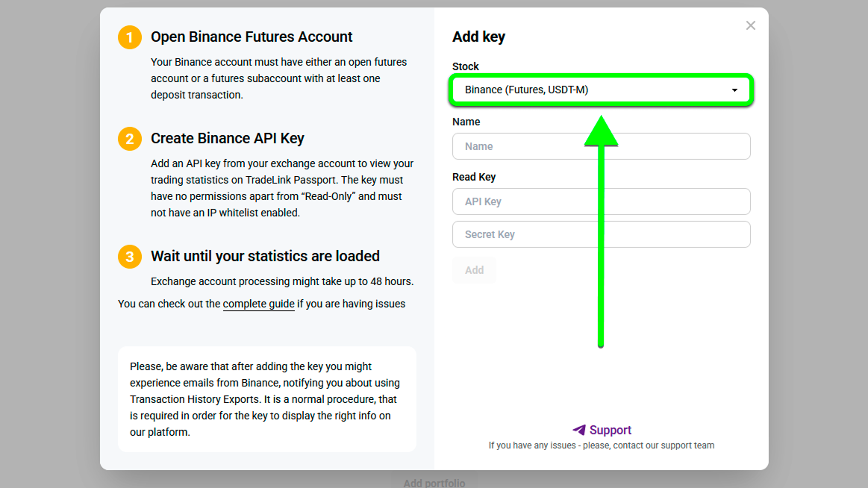868x488 pixels.
Task: Focus the Name input field
Action: coord(601,146)
